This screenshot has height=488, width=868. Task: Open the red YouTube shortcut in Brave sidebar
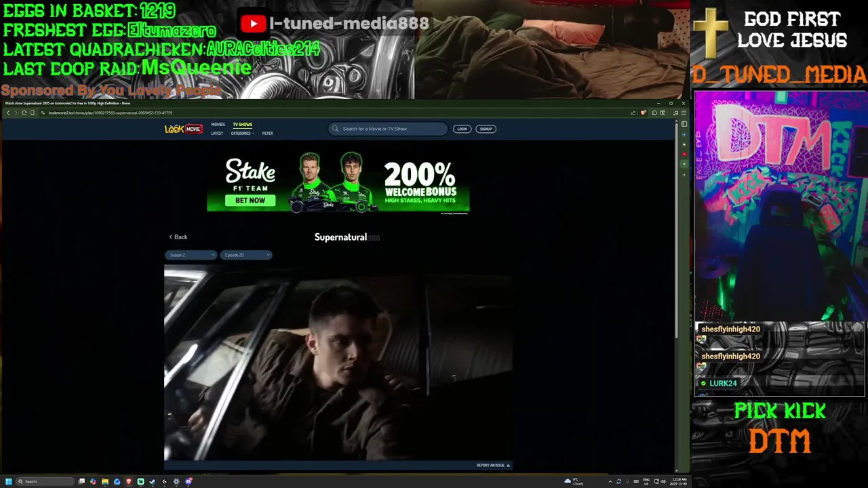click(x=684, y=154)
